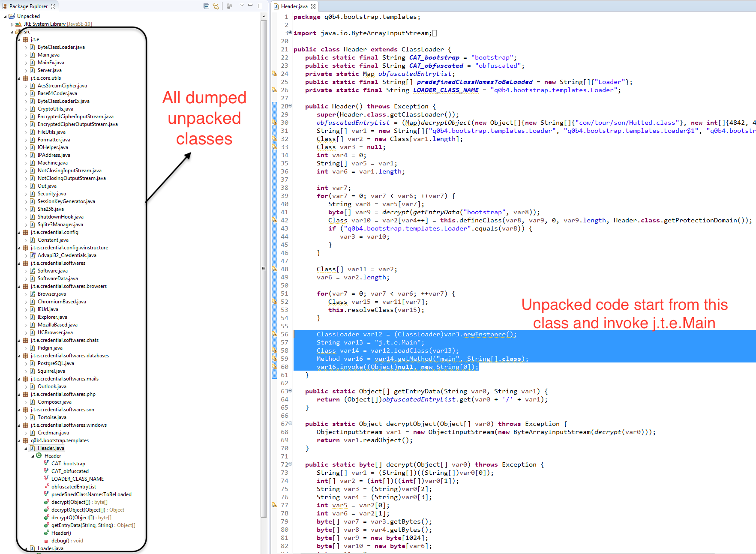
Task: Fold the decryptObject method at line 67
Action: 291,423
